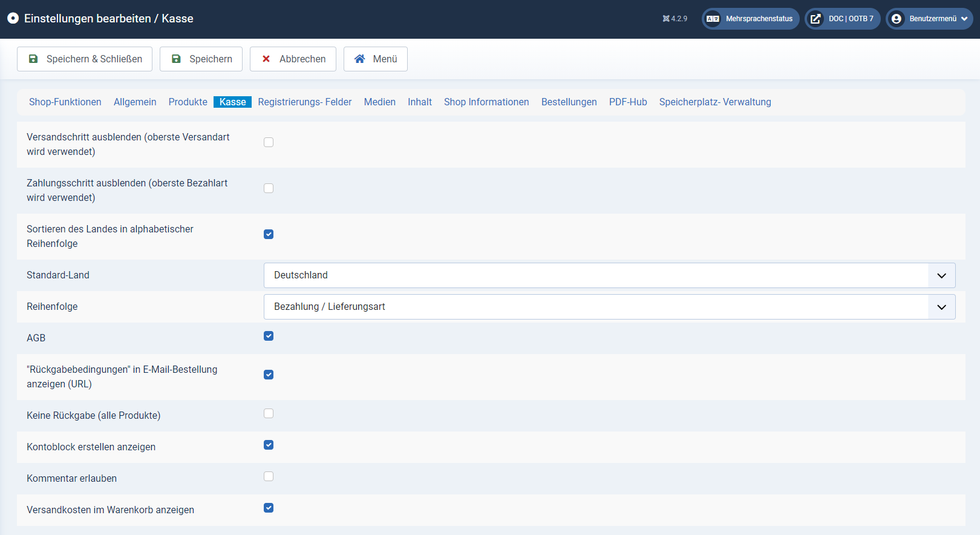Uncheck Rückgabebedingungen in E-Mail-Bestellung anzeigen
The image size is (980, 535).
(x=269, y=375)
